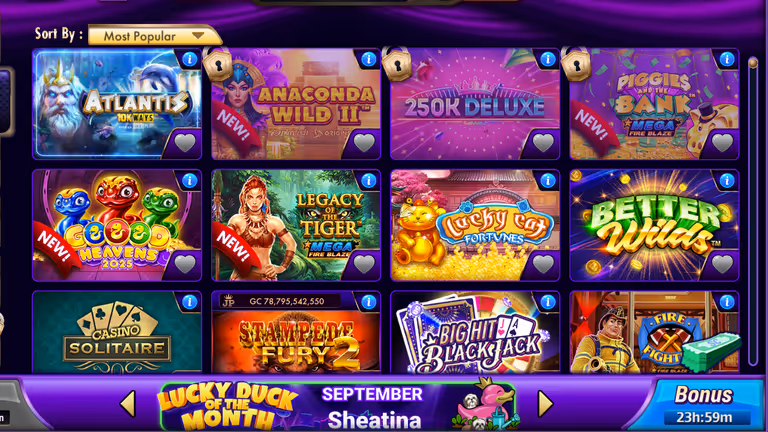Screen dimensions: 768x432
Task: Launch Stampede Fury 2 game tile
Action: pos(296,333)
